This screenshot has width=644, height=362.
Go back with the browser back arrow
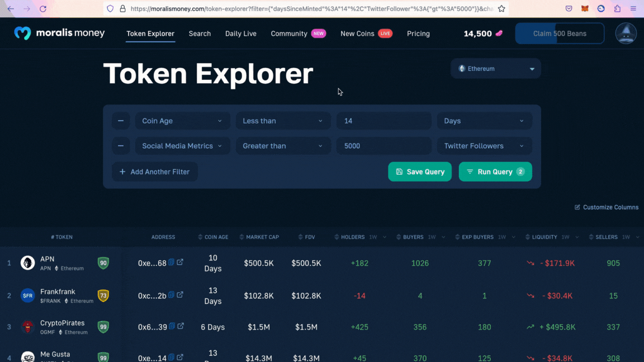tap(11, 8)
